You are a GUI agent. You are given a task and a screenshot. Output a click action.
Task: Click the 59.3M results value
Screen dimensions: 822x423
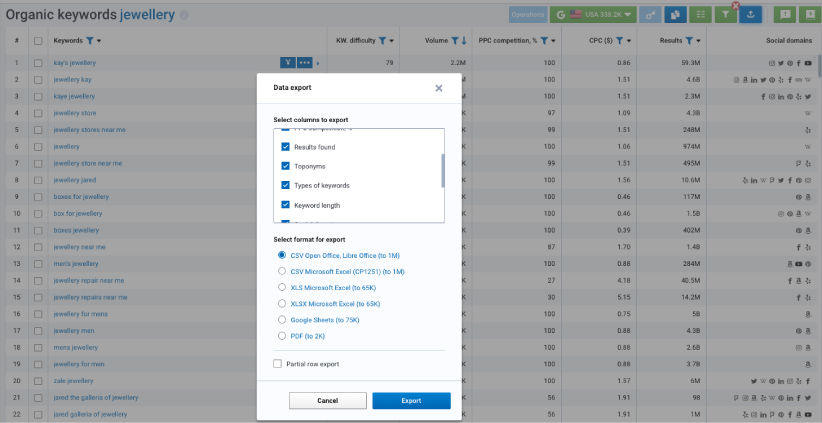691,63
